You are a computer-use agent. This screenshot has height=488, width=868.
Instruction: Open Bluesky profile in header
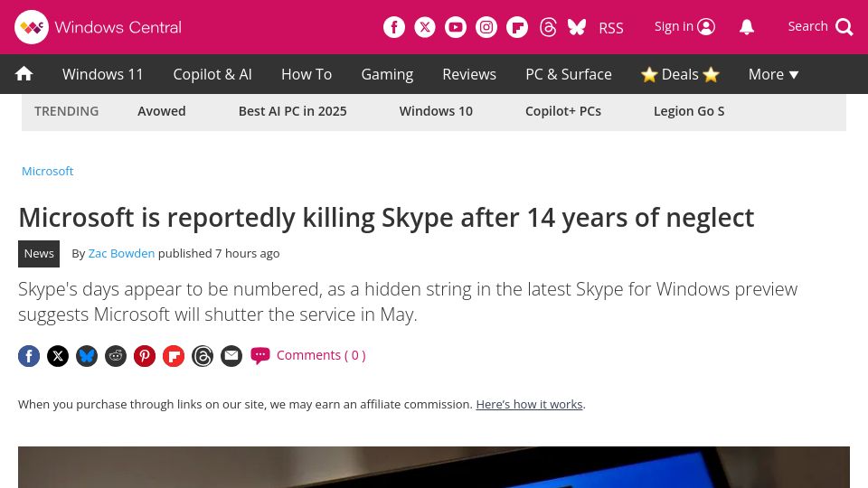pyautogui.click(x=577, y=27)
